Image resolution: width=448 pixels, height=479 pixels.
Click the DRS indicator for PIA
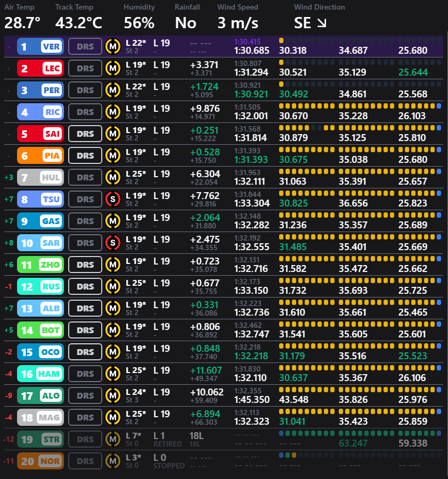[85, 155]
